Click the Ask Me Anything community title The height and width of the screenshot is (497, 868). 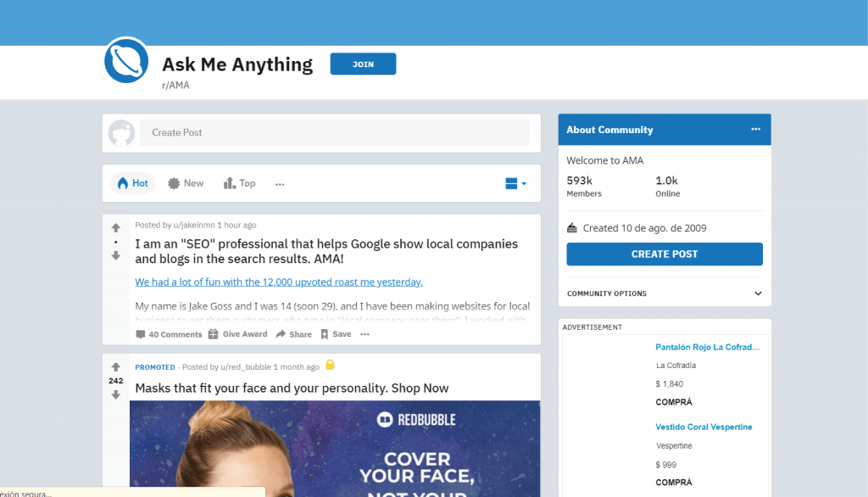237,64
